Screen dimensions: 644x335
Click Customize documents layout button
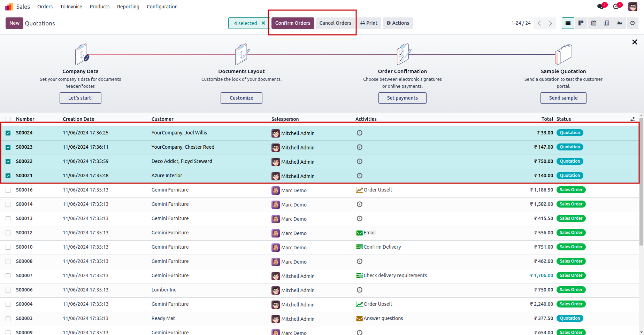click(242, 98)
